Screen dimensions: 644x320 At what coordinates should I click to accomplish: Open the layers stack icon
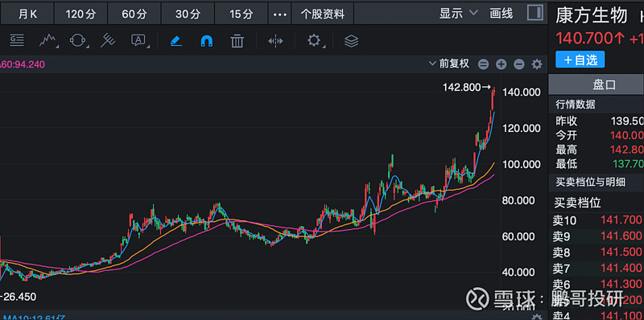[x=351, y=41]
